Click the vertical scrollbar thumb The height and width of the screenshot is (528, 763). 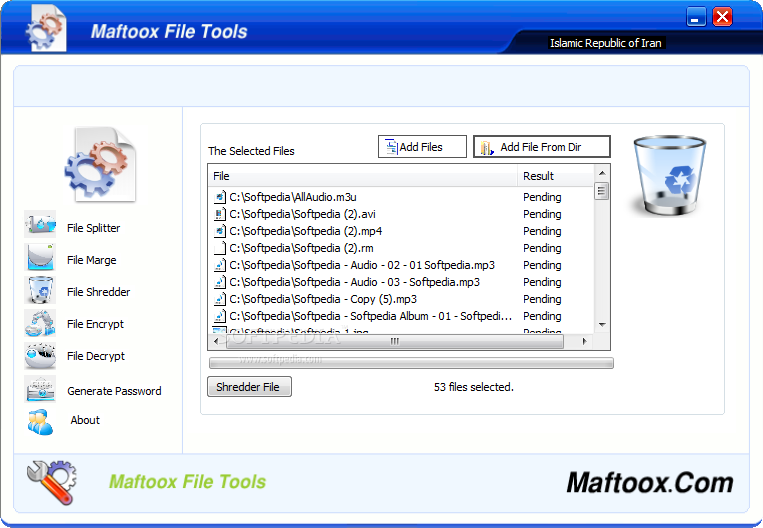602,191
